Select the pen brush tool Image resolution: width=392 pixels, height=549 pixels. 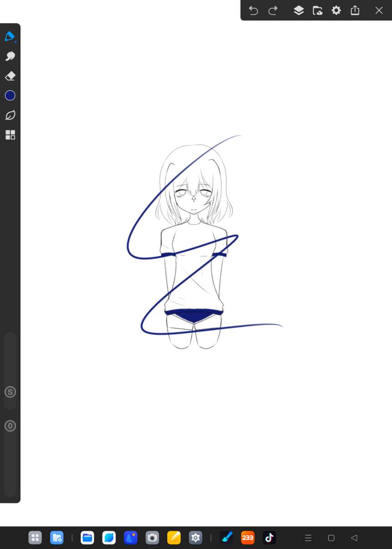10,36
